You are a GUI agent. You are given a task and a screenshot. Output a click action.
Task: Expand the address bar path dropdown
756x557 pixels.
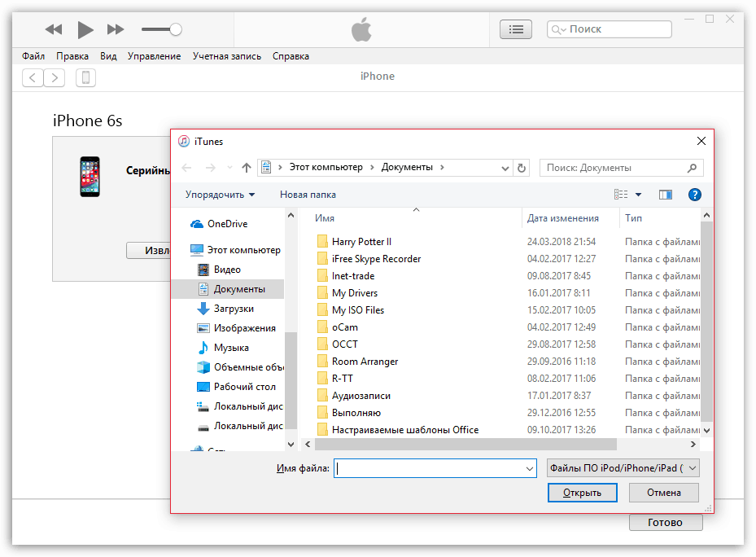click(x=505, y=168)
